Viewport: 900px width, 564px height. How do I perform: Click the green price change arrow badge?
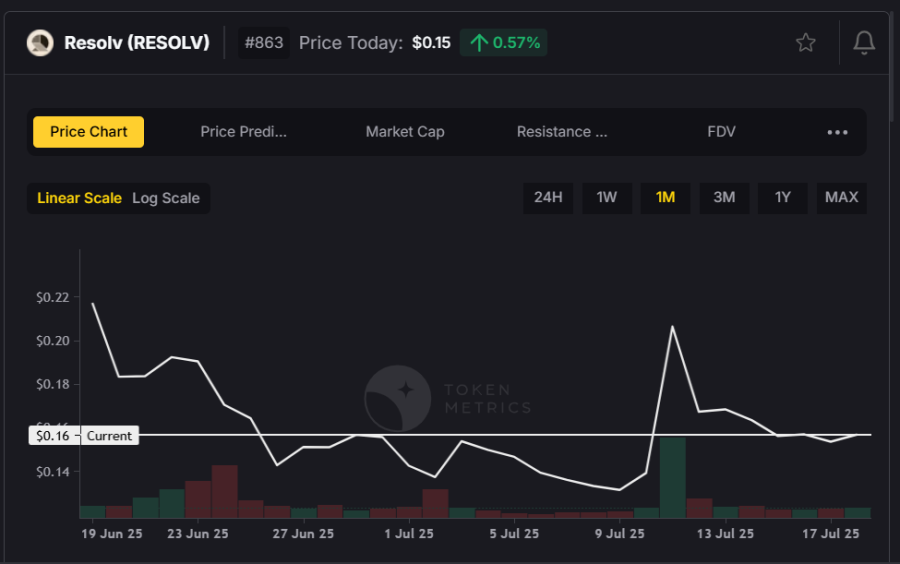pos(504,43)
